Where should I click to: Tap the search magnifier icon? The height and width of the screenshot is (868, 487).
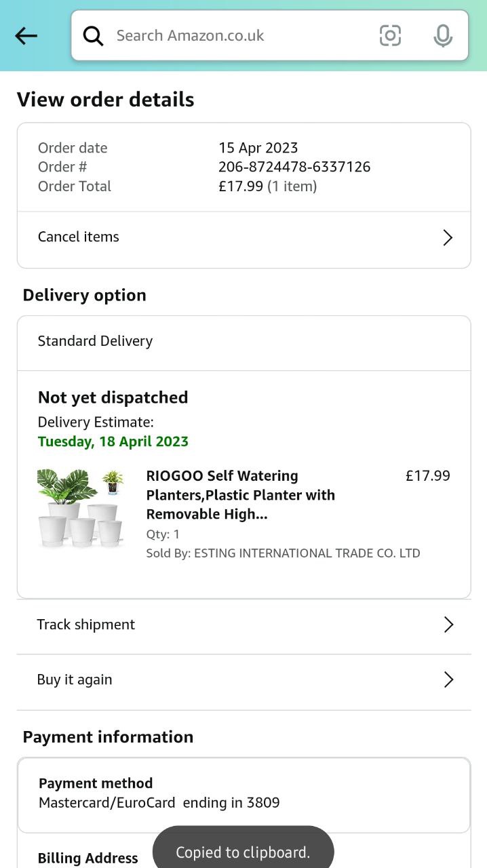point(93,36)
